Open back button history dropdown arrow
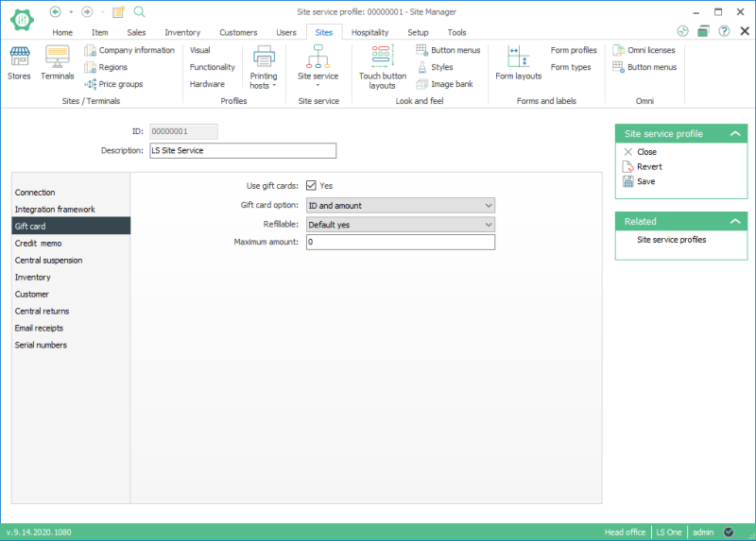 (71, 11)
